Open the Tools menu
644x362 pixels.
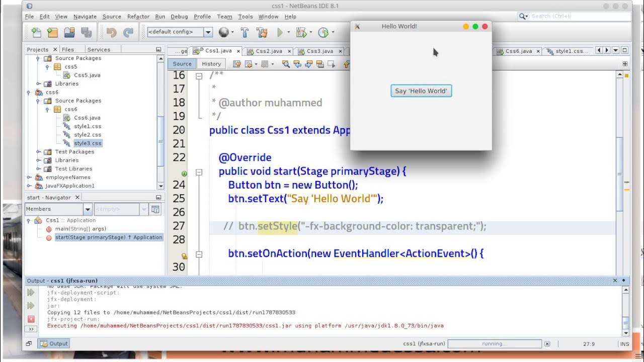246,17
